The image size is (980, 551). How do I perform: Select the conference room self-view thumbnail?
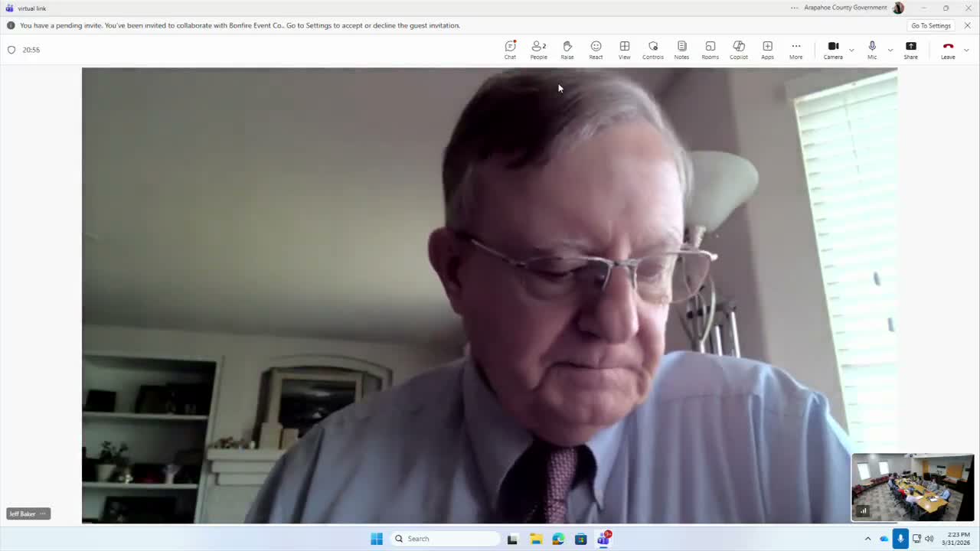coord(913,487)
